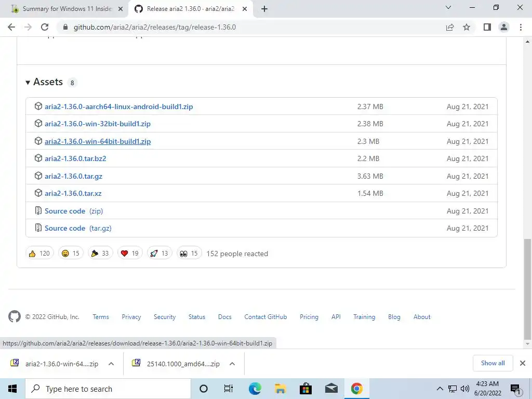Open volume control in system tray
The width and height of the screenshot is (532, 399).
click(x=465, y=389)
